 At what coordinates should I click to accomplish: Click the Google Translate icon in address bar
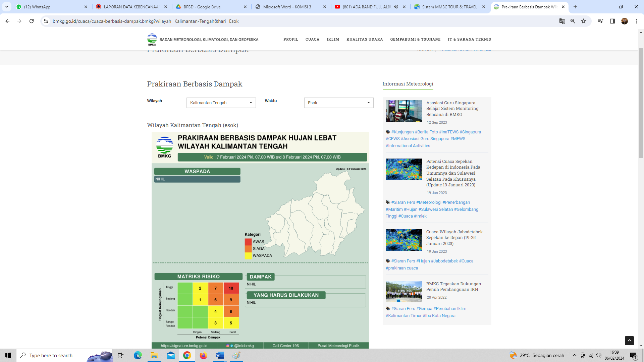click(x=562, y=21)
